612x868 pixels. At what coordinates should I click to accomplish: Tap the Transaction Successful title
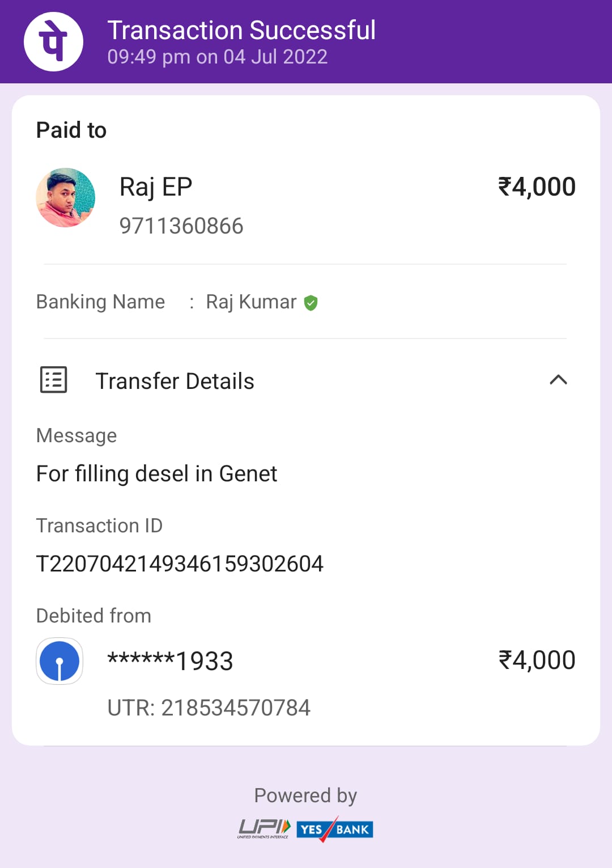[241, 30]
